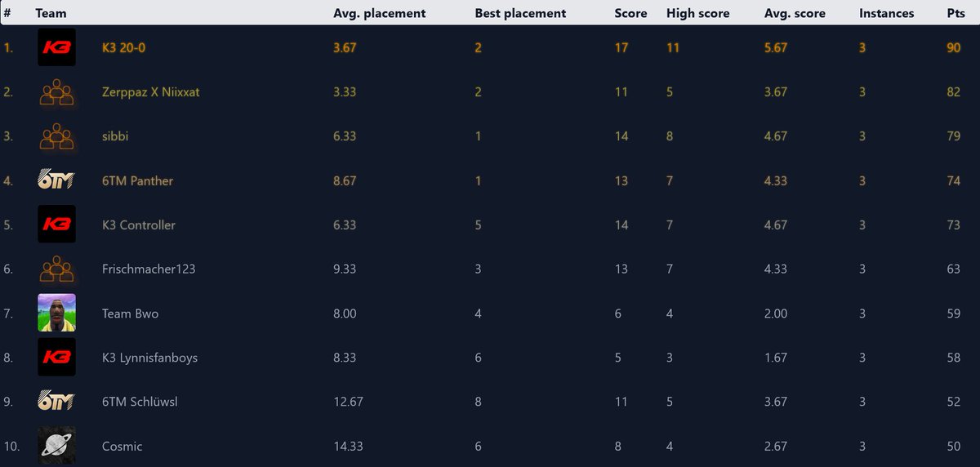The height and width of the screenshot is (467, 980).
Task: Open the sibbi team name
Action: (x=115, y=136)
